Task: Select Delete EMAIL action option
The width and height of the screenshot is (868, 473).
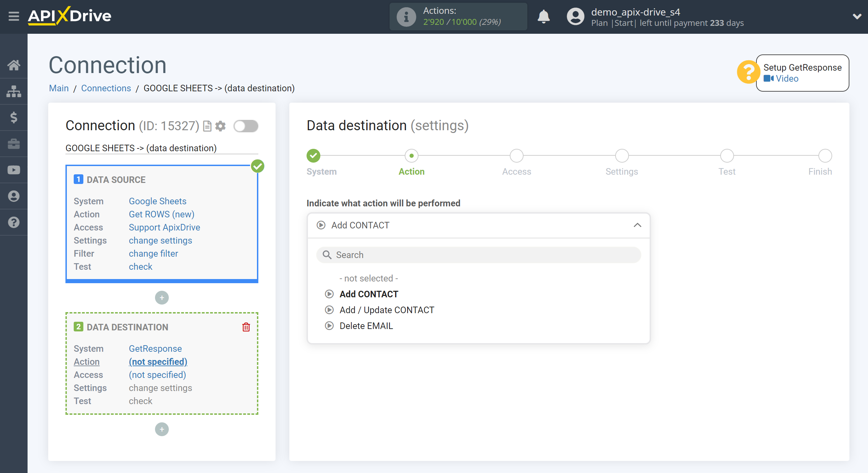Action: pyautogui.click(x=365, y=326)
